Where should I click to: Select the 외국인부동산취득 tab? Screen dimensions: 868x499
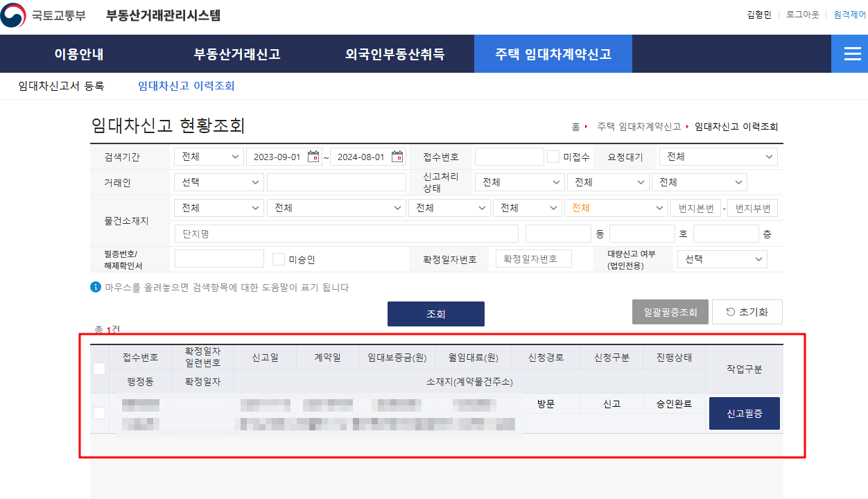pos(389,53)
